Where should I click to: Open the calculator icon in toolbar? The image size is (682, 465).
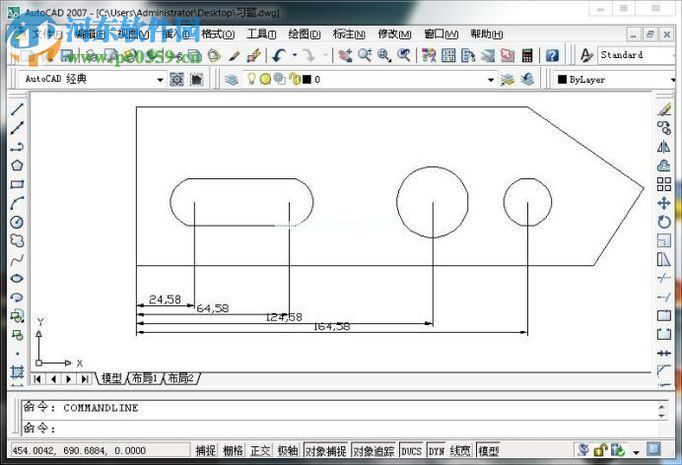coord(526,55)
